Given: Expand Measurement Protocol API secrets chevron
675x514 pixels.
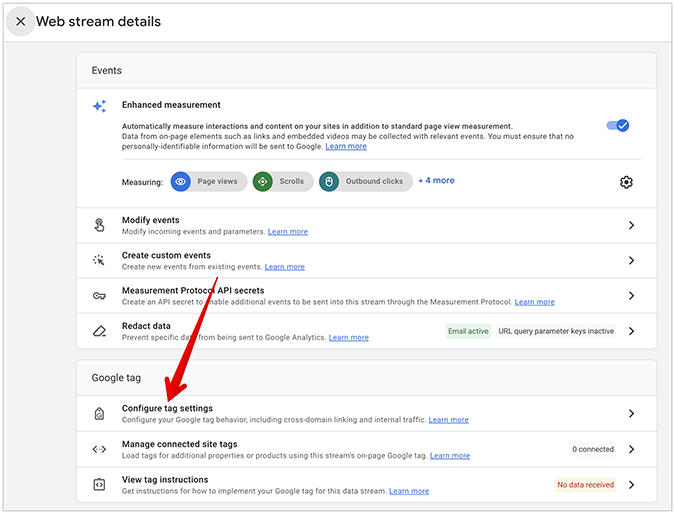Looking at the screenshot, I should point(631,296).
